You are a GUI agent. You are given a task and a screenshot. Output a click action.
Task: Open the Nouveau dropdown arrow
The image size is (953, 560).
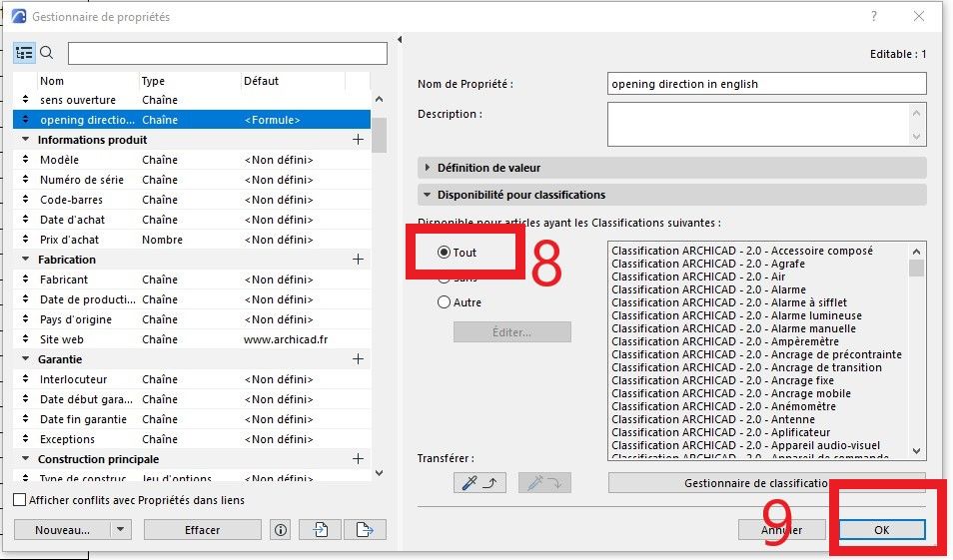click(x=120, y=530)
